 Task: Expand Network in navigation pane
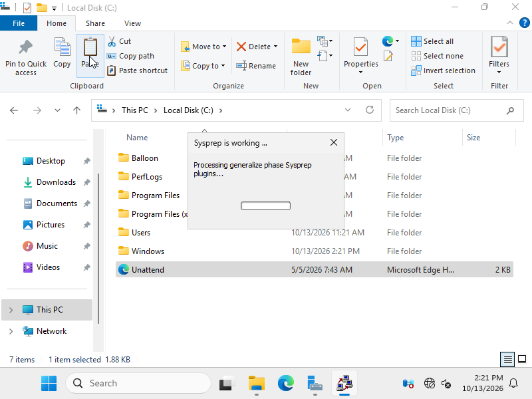(11, 331)
